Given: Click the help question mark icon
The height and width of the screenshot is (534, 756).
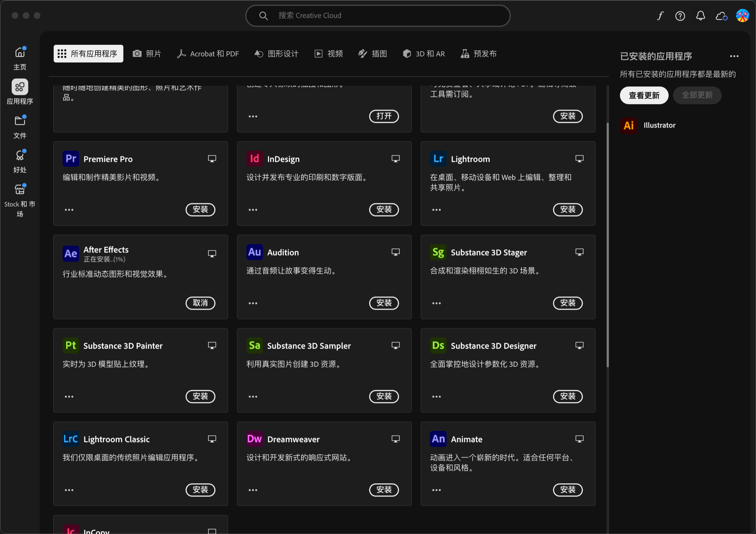Looking at the screenshot, I should click(680, 16).
